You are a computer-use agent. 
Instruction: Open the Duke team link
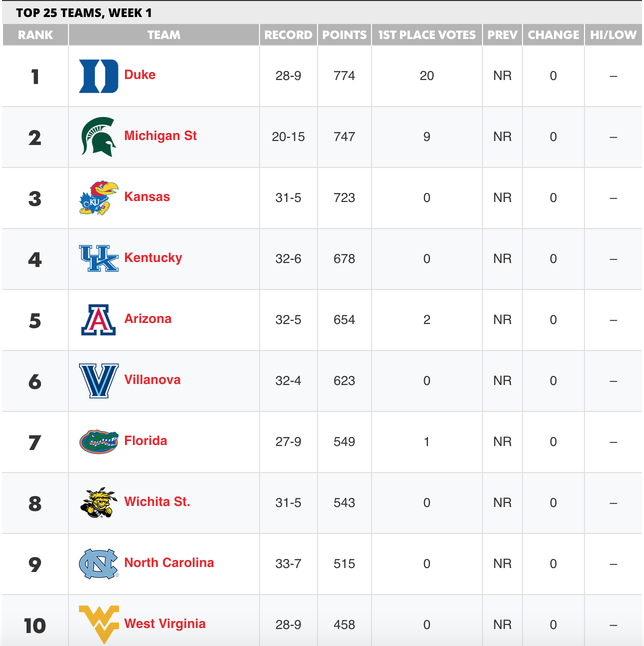point(140,75)
